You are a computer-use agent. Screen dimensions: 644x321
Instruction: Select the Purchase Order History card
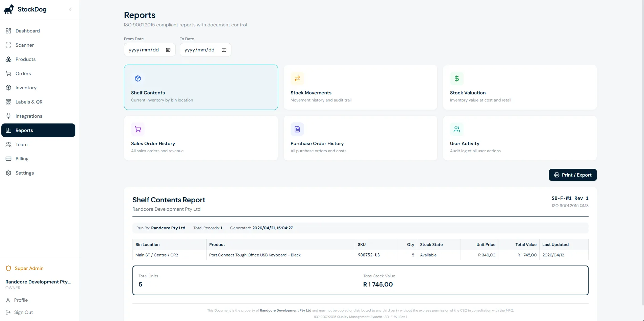(x=361, y=138)
